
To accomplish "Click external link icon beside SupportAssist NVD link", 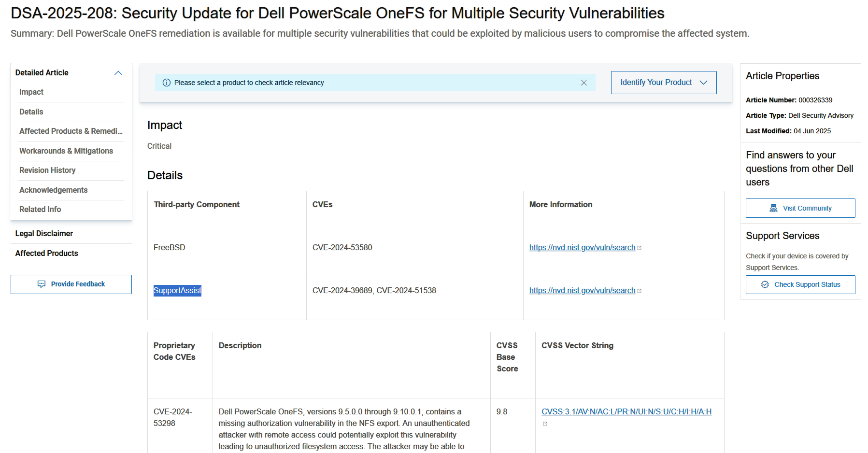I will 640,291.
